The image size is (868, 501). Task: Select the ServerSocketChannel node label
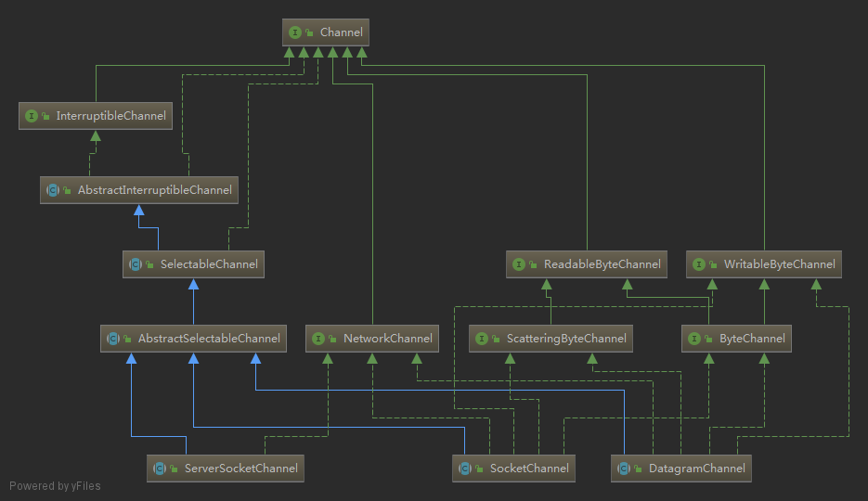pyautogui.click(x=241, y=469)
